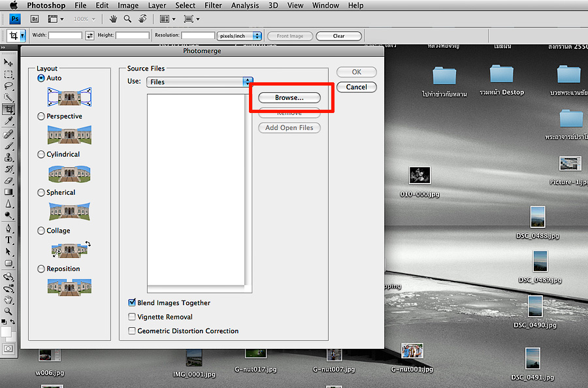
Task: Select the Type tool
Action: 9,240
